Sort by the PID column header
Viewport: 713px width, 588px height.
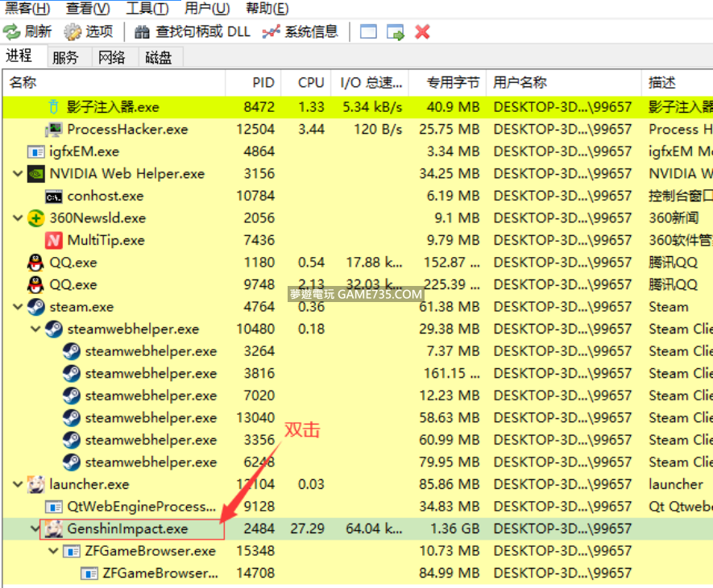(x=263, y=82)
